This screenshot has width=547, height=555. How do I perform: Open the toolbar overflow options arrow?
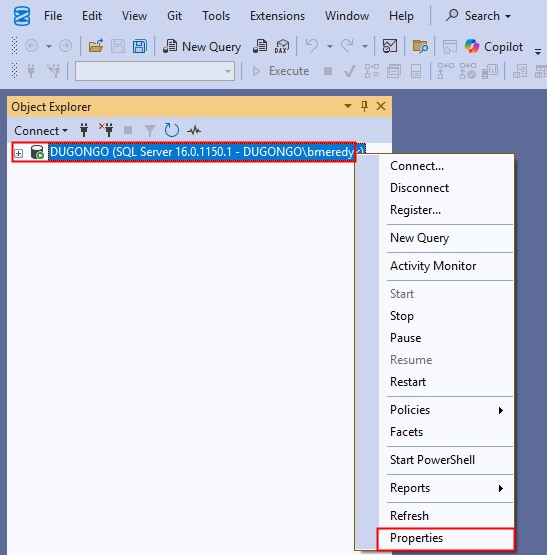pos(538,52)
